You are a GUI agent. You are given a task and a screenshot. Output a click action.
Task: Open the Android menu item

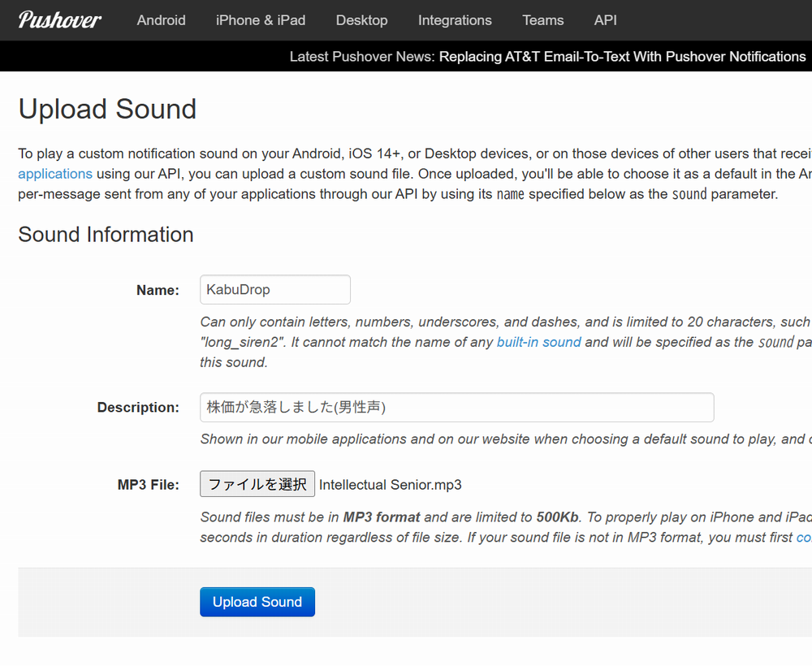coord(161,20)
